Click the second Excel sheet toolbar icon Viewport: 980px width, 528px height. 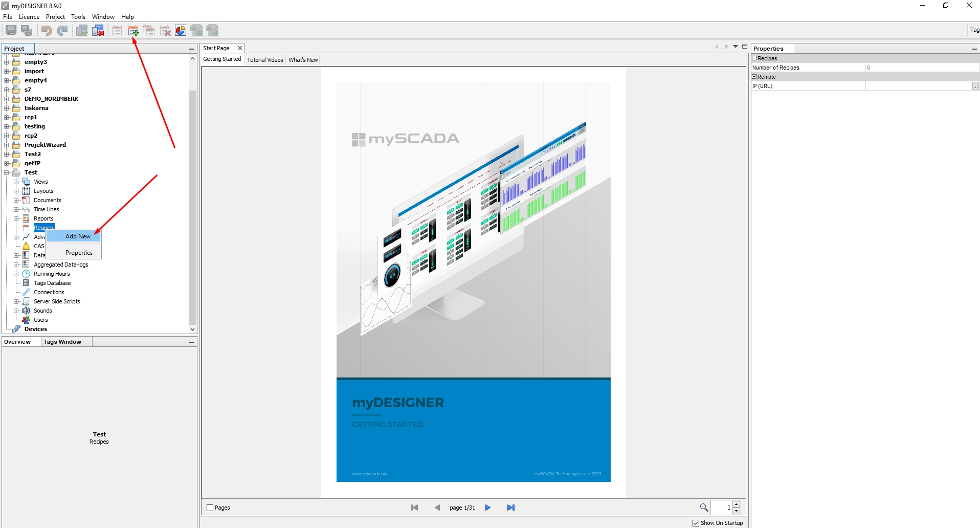click(213, 31)
